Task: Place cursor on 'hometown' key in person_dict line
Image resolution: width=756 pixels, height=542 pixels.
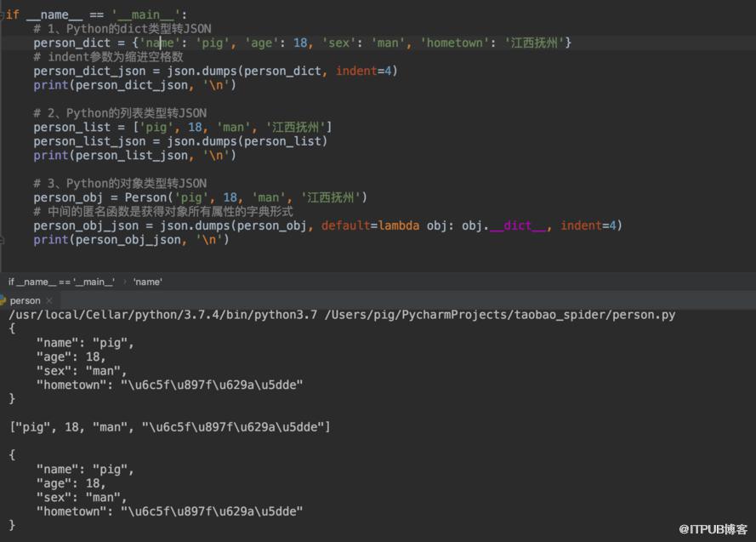Action: (455, 43)
